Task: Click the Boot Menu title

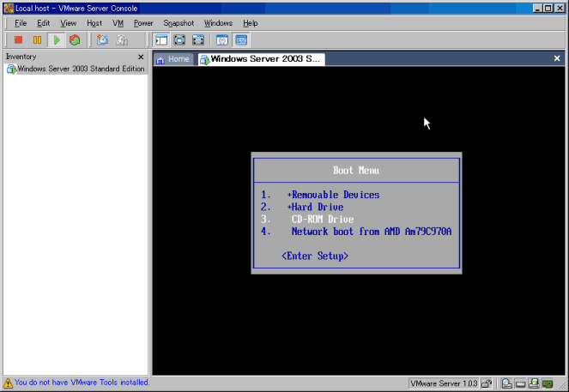Action: tap(356, 171)
